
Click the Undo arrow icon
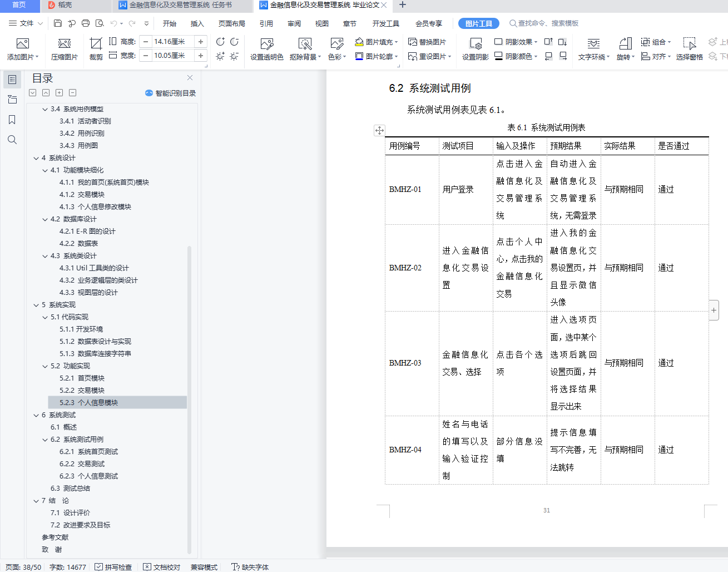[x=113, y=23]
